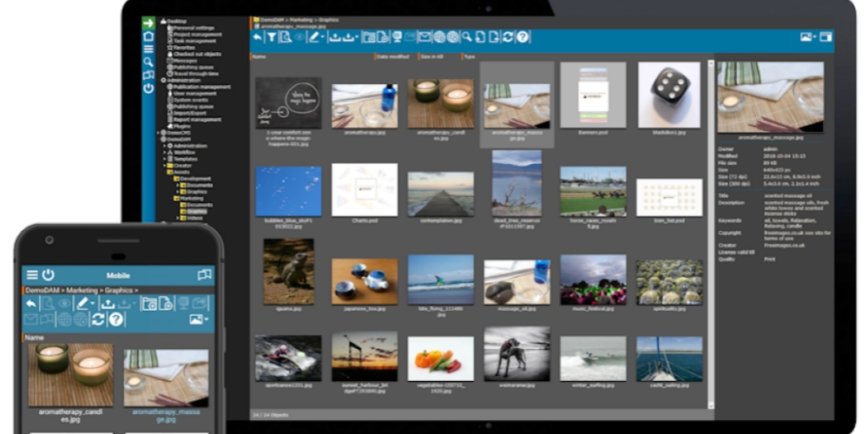The height and width of the screenshot is (434, 868).
Task: Click the filter funnel icon in desktop toolbar
Action: point(271,37)
